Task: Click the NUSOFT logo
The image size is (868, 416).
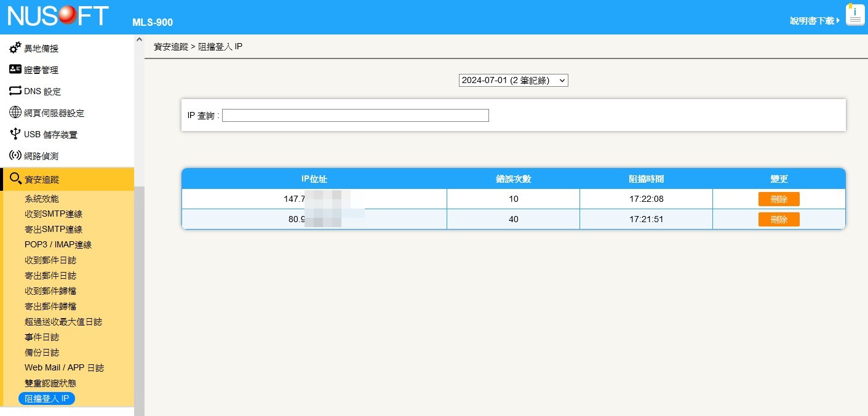Action: point(58,17)
